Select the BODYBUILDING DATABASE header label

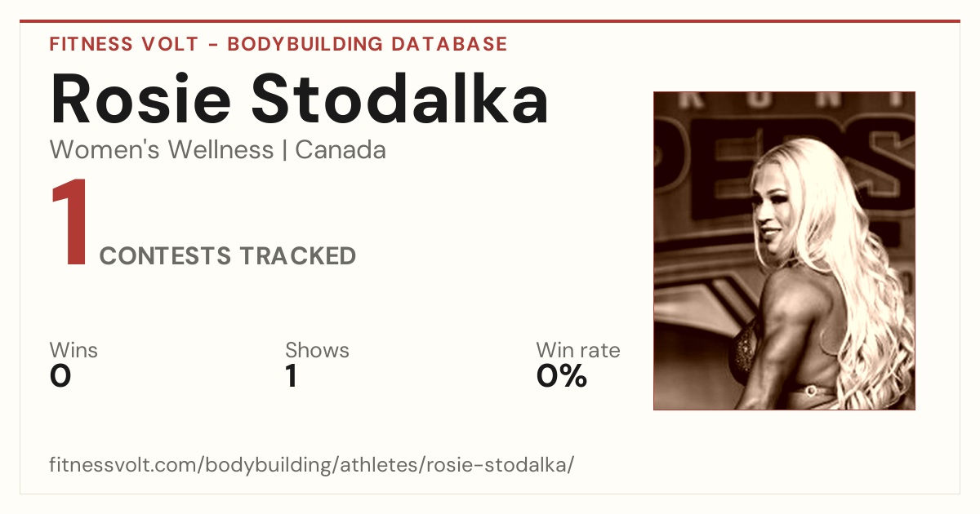(367, 44)
